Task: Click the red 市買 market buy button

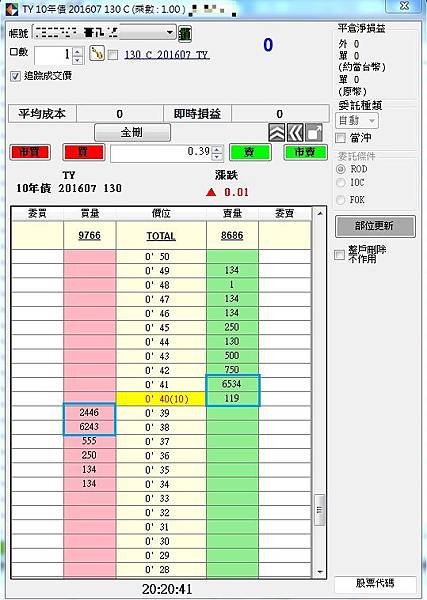Action: coord(30,152)
